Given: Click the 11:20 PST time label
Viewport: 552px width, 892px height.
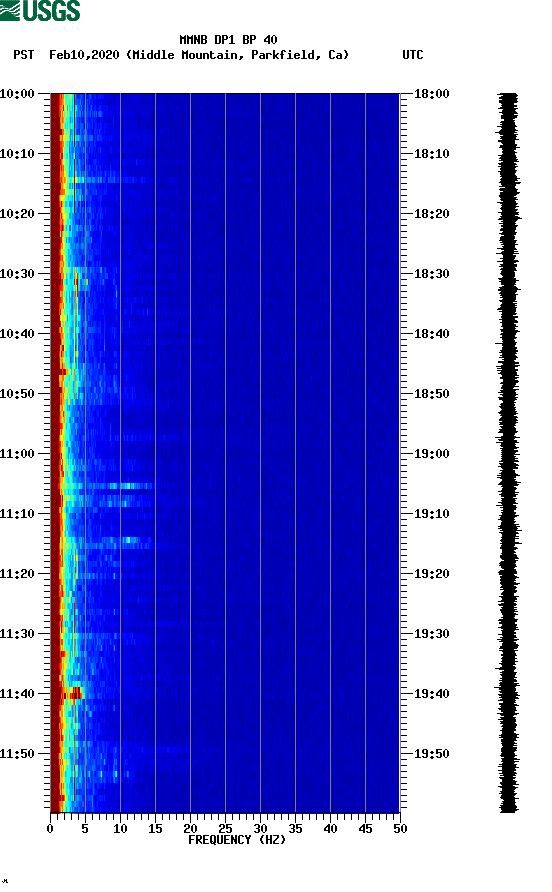Looking at the screenshot, I should pos(17,574).
